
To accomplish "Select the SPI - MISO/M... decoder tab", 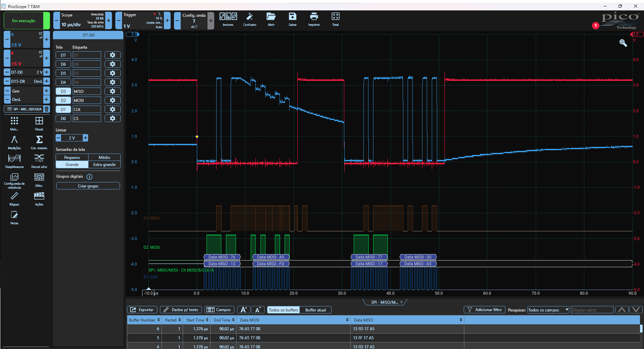I will coord(384,302).
